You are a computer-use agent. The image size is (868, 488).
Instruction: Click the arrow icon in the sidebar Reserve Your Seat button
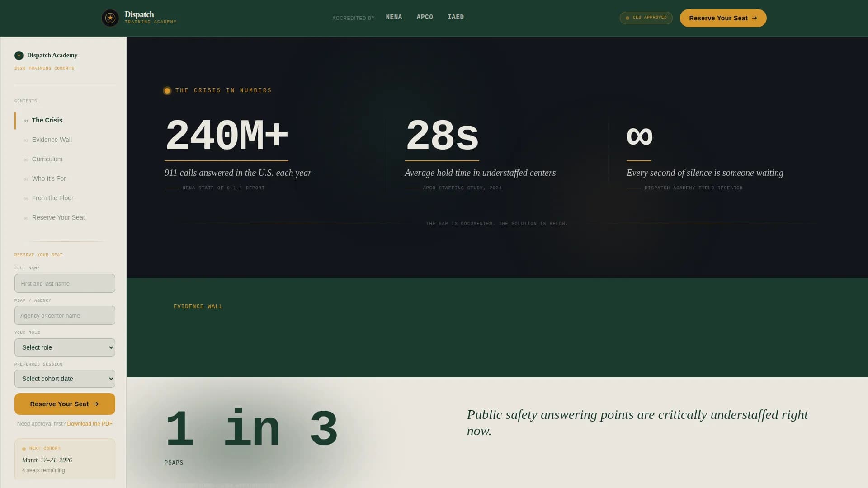(x=96, y=404)
